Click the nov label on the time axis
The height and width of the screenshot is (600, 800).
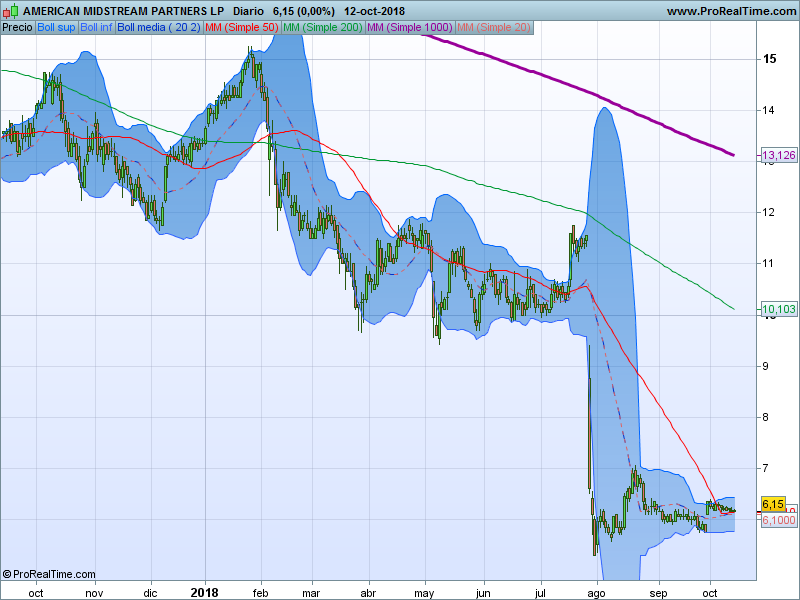click(94, 593)
